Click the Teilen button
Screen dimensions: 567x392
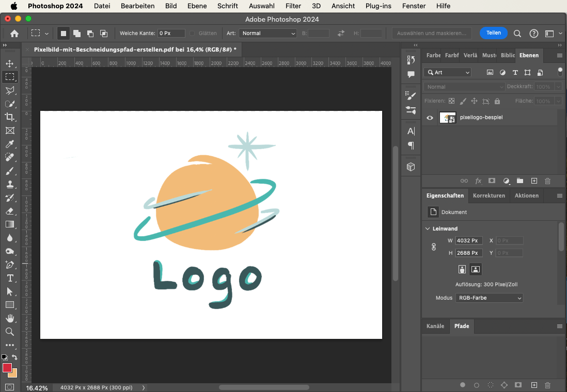tap(493, 33)
